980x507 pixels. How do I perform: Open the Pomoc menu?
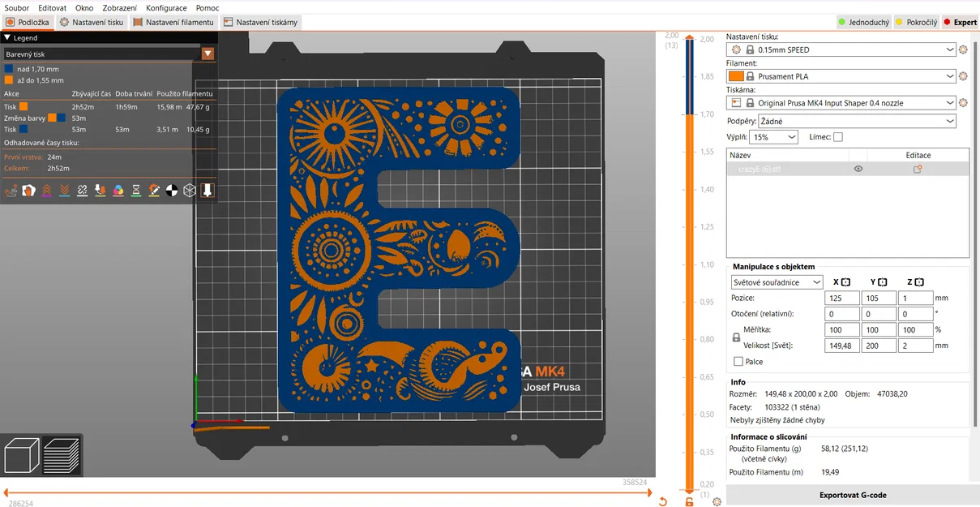[208, 7]
